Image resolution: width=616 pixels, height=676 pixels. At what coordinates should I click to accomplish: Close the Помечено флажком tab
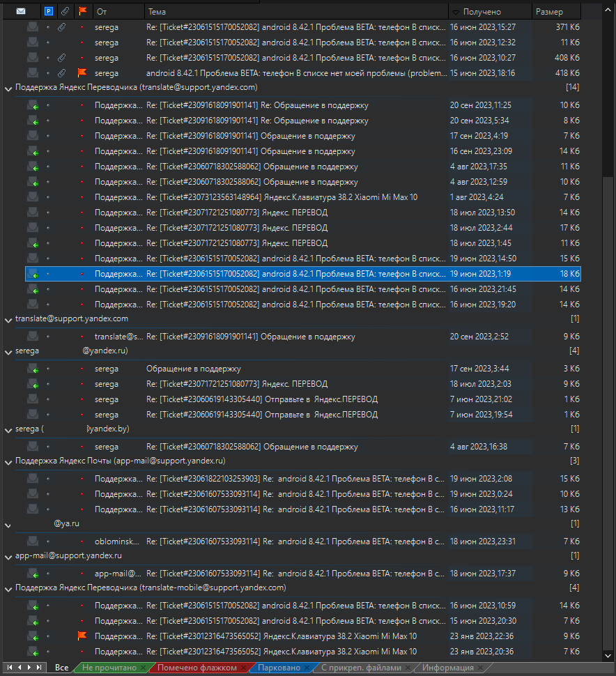244,668
